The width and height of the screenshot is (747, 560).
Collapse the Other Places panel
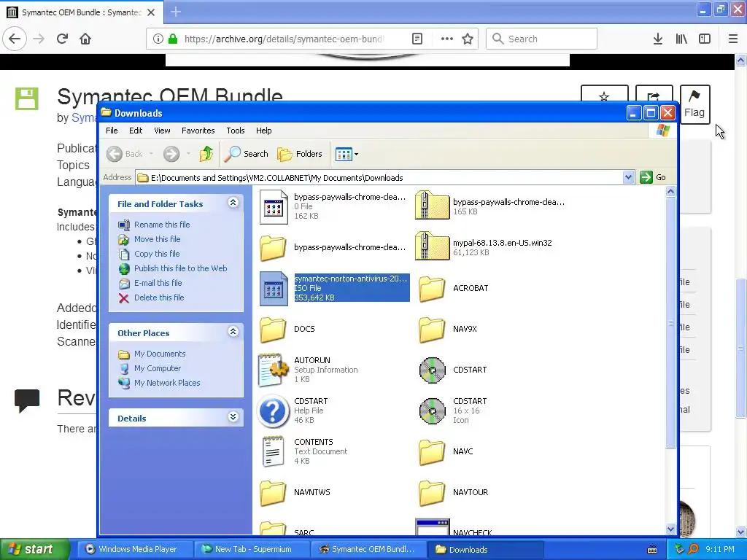pos(233,332)
